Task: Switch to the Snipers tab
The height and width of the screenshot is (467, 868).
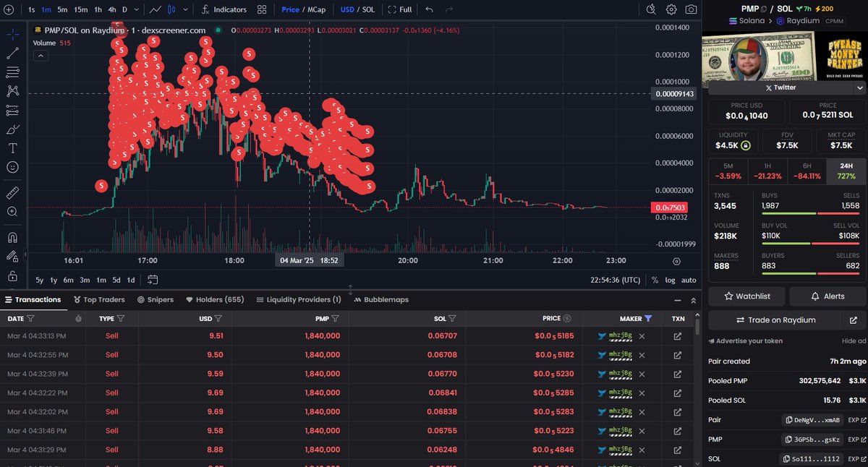Action: coord(155,299)
